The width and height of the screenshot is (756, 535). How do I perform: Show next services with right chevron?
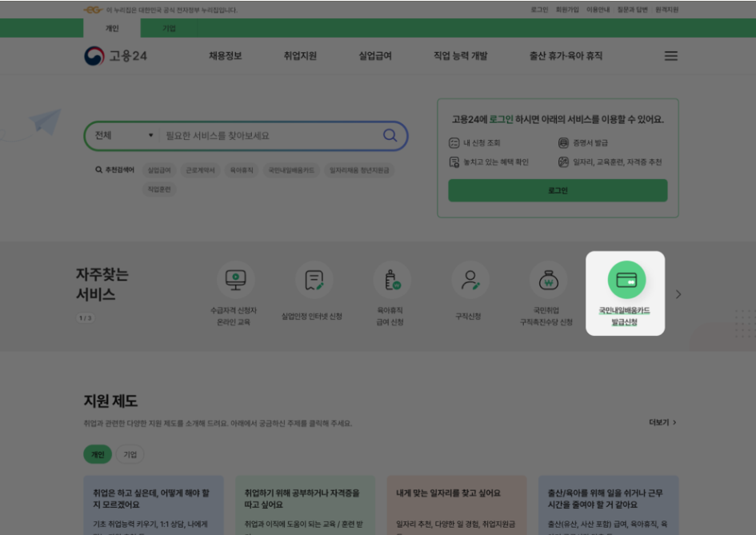[x=678, y=294]
